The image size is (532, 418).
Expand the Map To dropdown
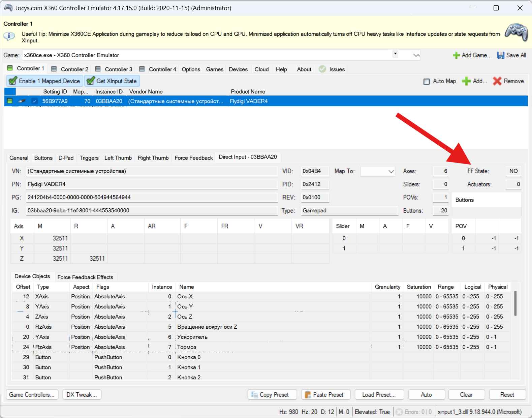[x=391, y=171]
